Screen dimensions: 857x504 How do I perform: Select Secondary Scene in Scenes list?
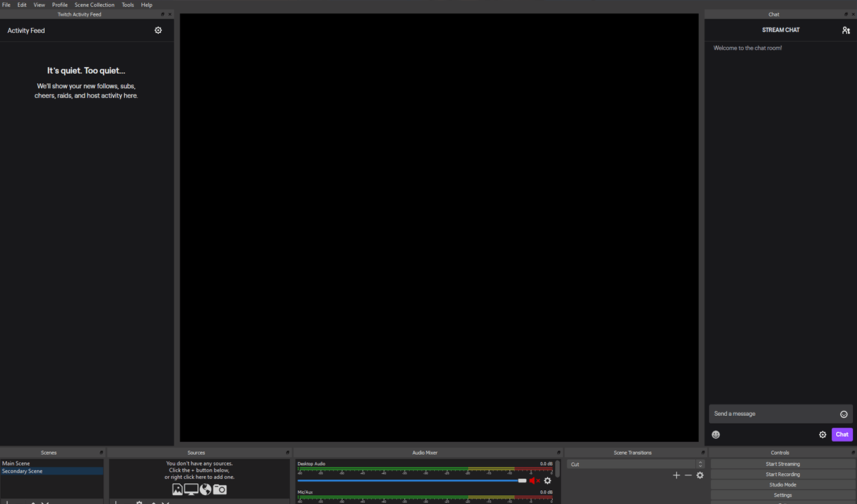click(x=52, y=471)
